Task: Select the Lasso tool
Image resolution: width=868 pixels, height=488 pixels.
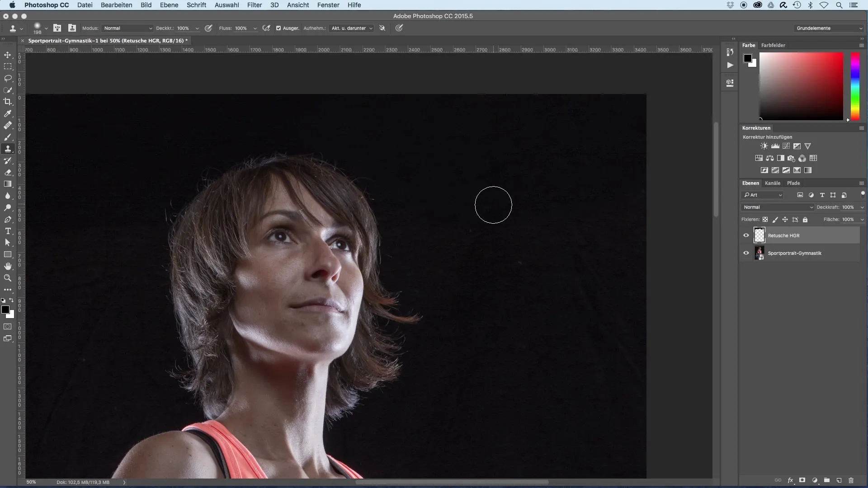Action: (x=8, y=78)
